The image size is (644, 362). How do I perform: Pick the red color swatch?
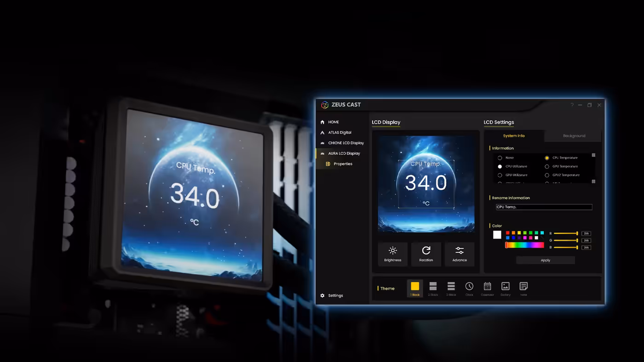pos(508,233)
